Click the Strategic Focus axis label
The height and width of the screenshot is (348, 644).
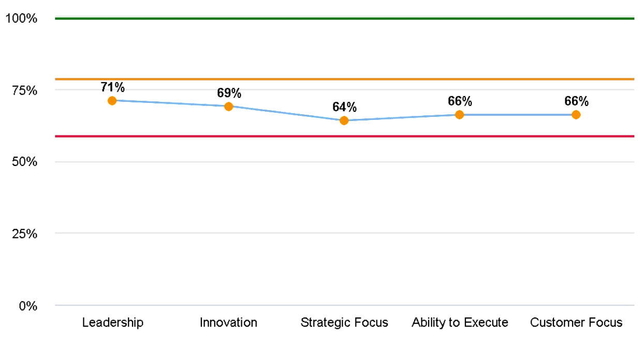click(x=344, y=323)
